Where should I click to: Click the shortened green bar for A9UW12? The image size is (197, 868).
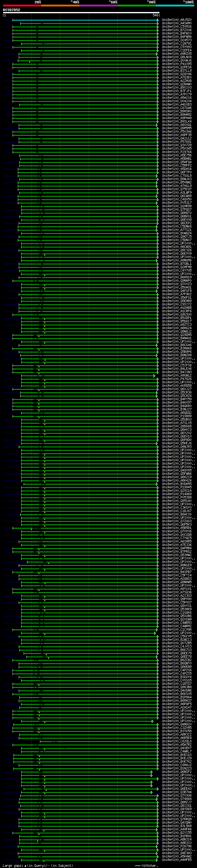click(x=87, y=375)
